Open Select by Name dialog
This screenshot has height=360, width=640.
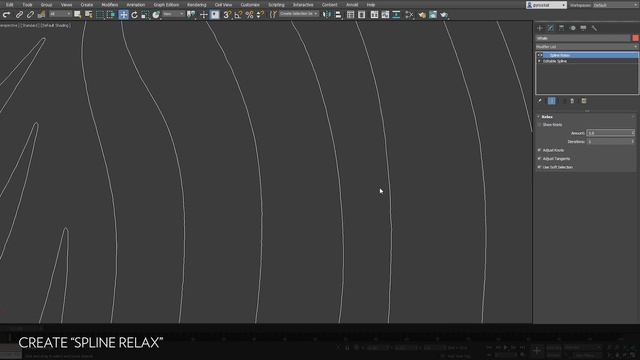coord(88,15)
